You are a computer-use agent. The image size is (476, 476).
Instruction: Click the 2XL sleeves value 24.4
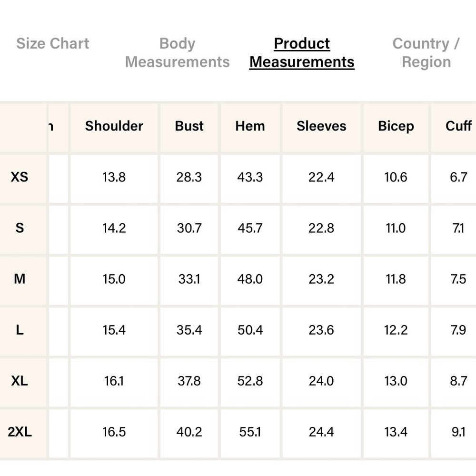[321, 432]
